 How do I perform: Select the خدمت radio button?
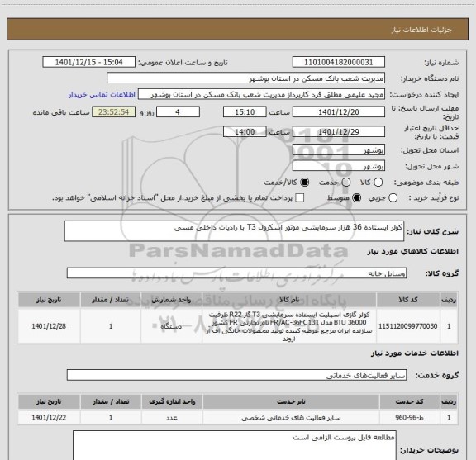coord(346,183)
